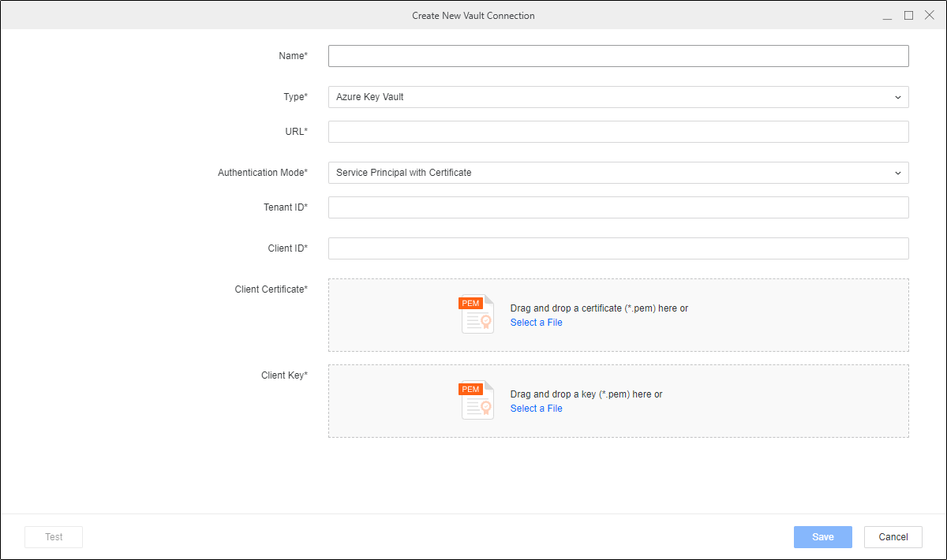Open the Type dropdown showing Azure Key Vault

pos(618,97)
